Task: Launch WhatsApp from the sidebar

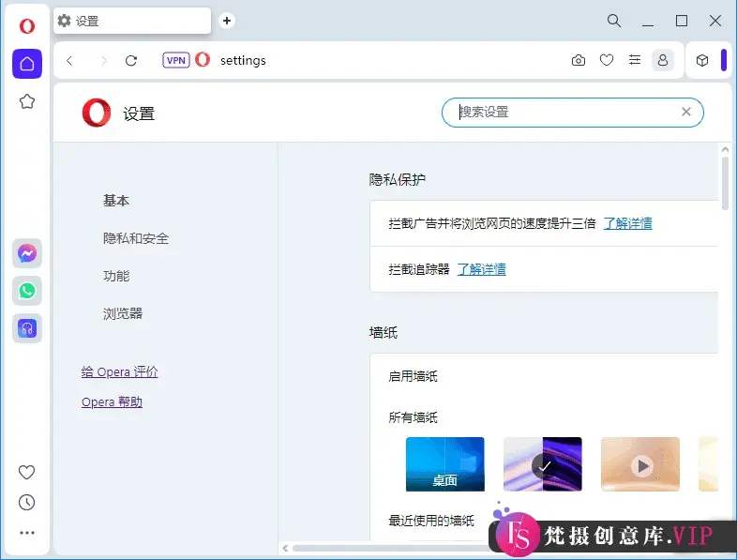Action: click(x=27, y=291)
